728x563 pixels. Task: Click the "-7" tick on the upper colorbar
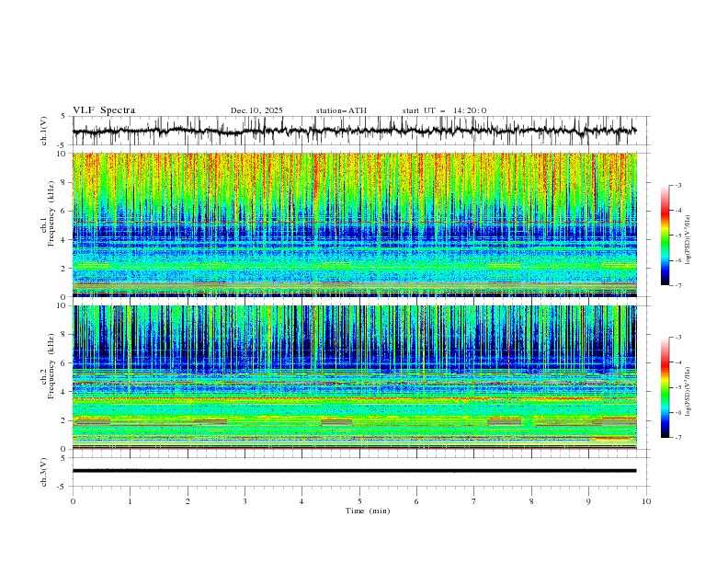coord(677,285)
